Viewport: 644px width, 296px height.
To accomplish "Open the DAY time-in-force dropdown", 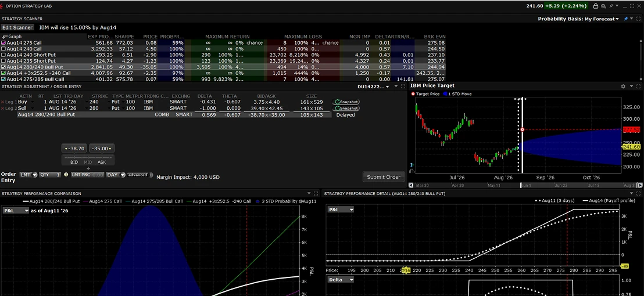I will tap(116, 175).
